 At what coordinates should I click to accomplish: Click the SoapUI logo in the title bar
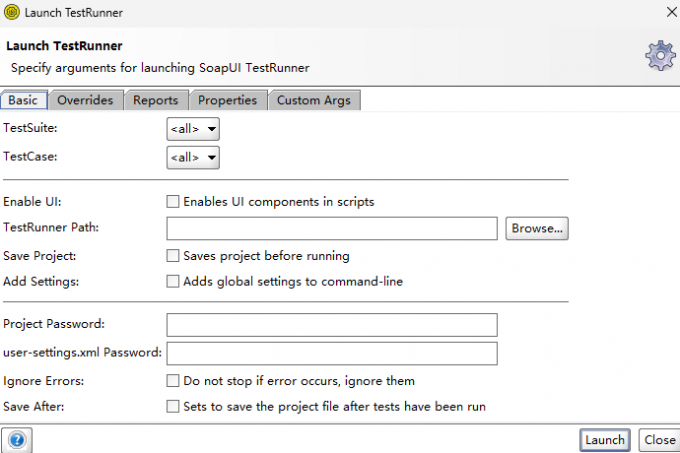tap(12, 12)
